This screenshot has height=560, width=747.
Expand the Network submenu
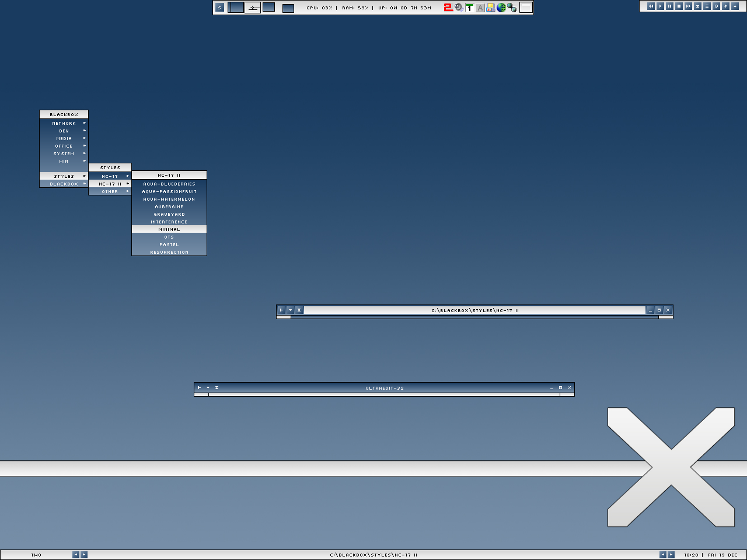tap(64, 124)
